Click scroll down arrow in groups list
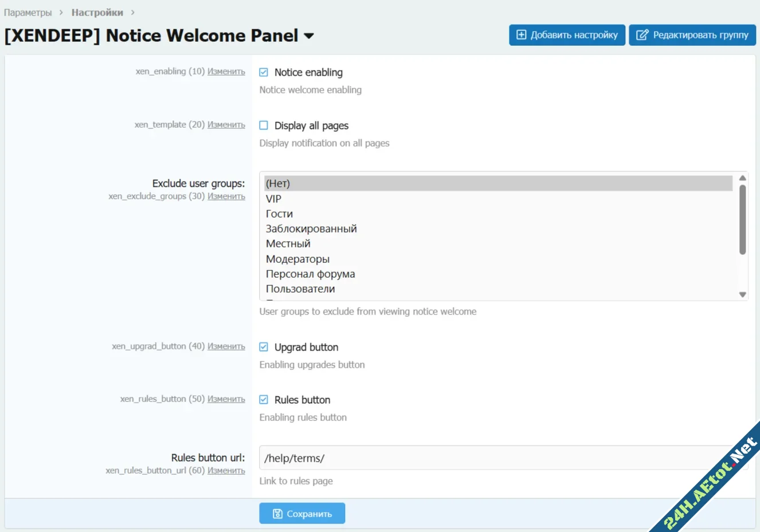This screenshot has width=760, height=532. point(742,294)
